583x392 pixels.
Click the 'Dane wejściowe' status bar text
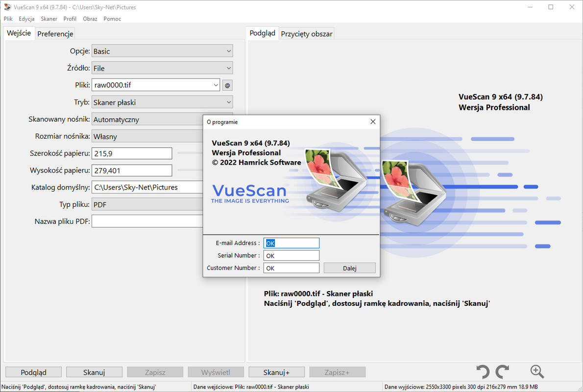251,387
